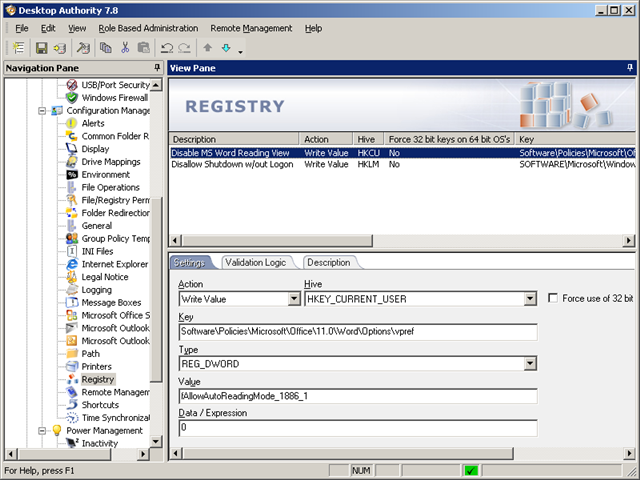Open the Role Based Administration menu
The width and height of the screenshot is (640, 480).
148,28
